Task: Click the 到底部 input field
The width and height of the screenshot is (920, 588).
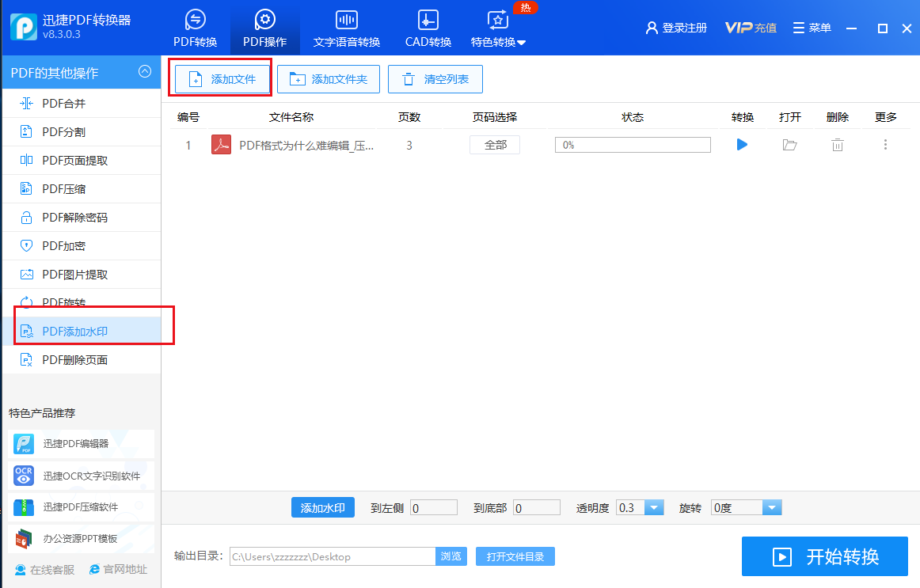Action: click(x=537, y=508)
